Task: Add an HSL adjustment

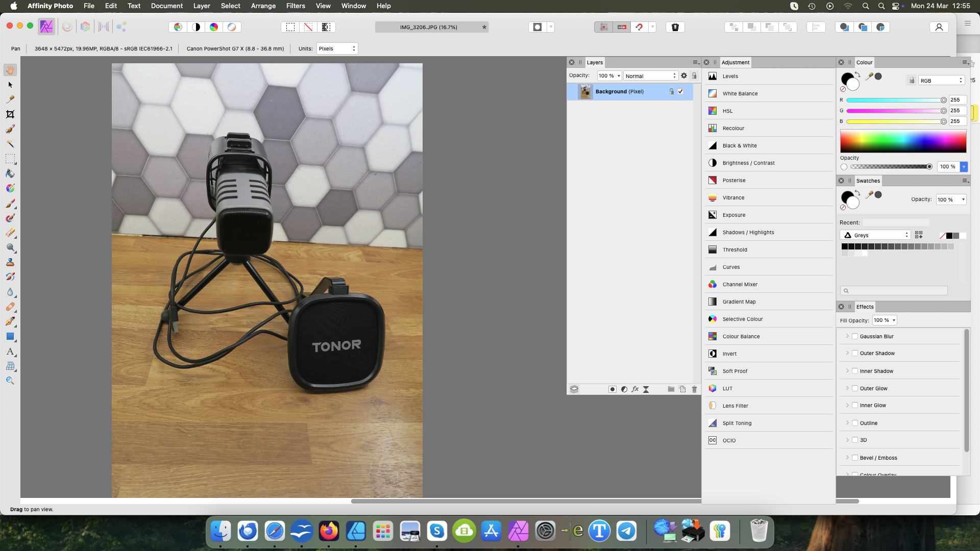Action: pyautogui.click(x=768, y=111)
